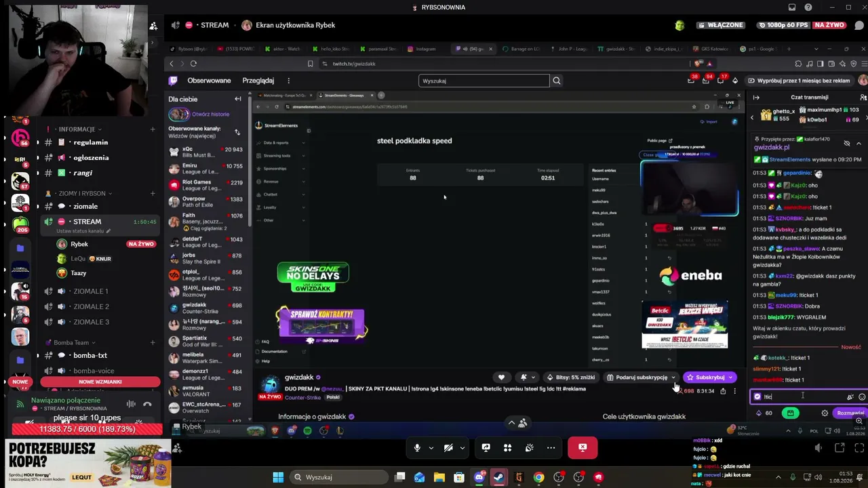Open more call options ellipsis

point(551,447)
